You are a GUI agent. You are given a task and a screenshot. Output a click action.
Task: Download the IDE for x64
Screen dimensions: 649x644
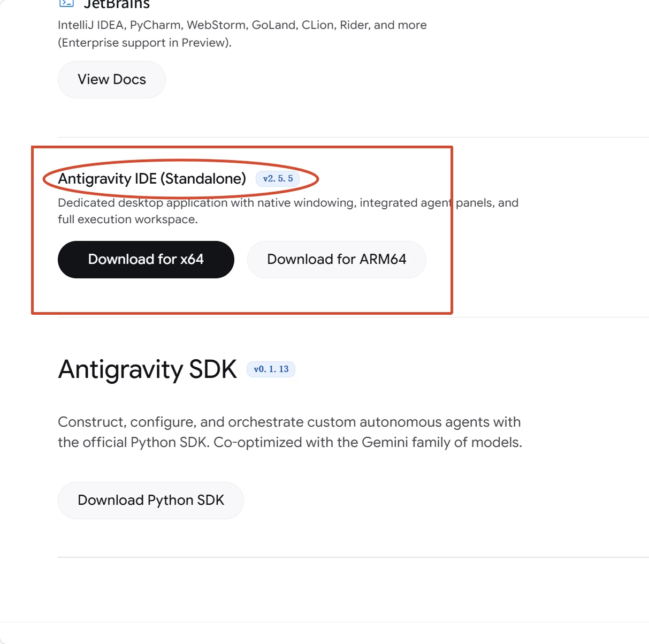(146, 260)
